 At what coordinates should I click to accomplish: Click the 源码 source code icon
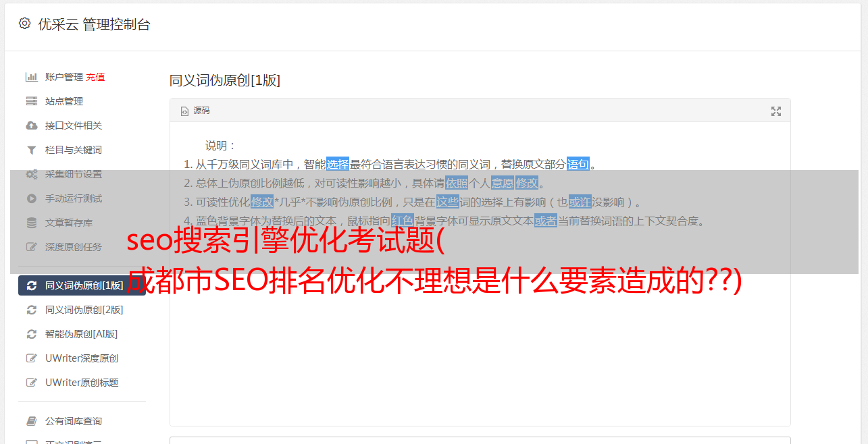pos(184,111)
